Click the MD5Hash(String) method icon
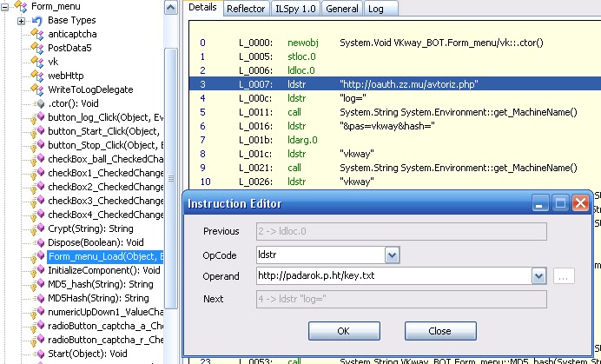This screenshot has width=601, height=364. coord(39,298)
